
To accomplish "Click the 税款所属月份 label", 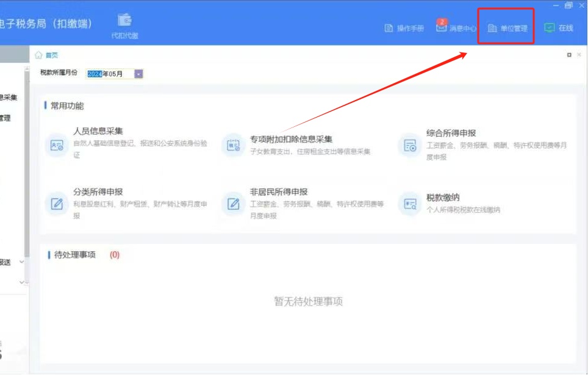I will (59, 73).
